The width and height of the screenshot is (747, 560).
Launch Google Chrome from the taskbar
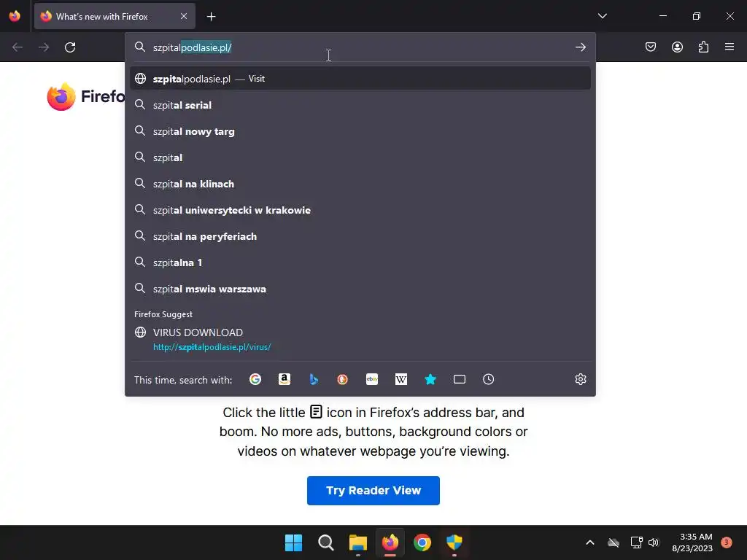click(x=422, y=542)
